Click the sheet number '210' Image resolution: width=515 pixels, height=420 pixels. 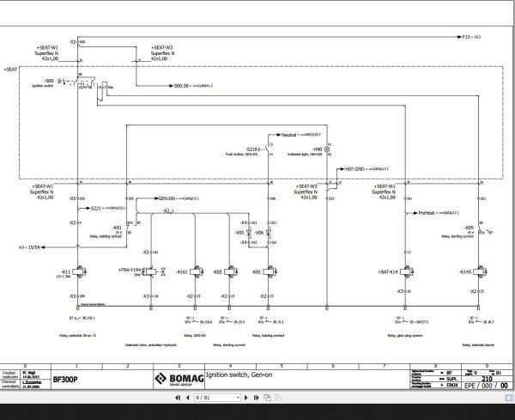pos(487,379)
